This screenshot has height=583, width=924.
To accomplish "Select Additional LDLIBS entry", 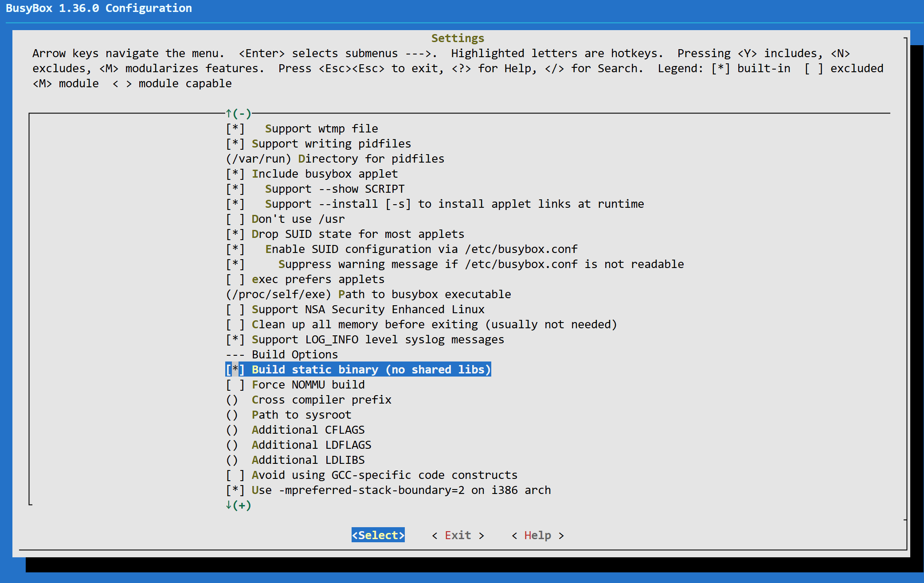I will coord(295,460).
